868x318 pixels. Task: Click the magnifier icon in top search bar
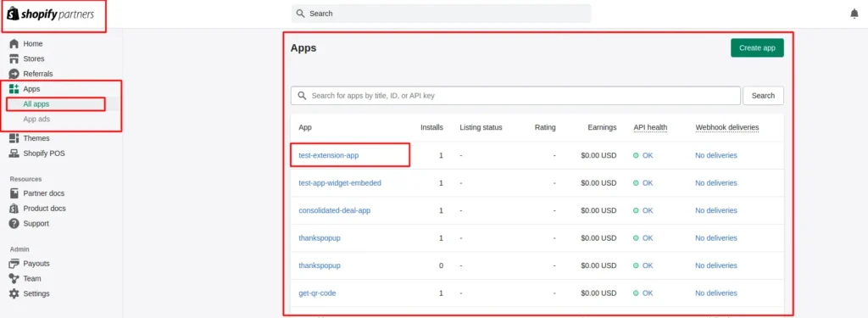(x=301, y=14)
